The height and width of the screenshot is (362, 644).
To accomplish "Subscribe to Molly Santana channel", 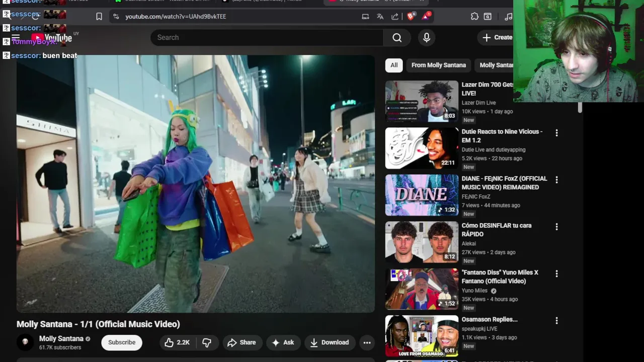I will click(x=122, y=342).
